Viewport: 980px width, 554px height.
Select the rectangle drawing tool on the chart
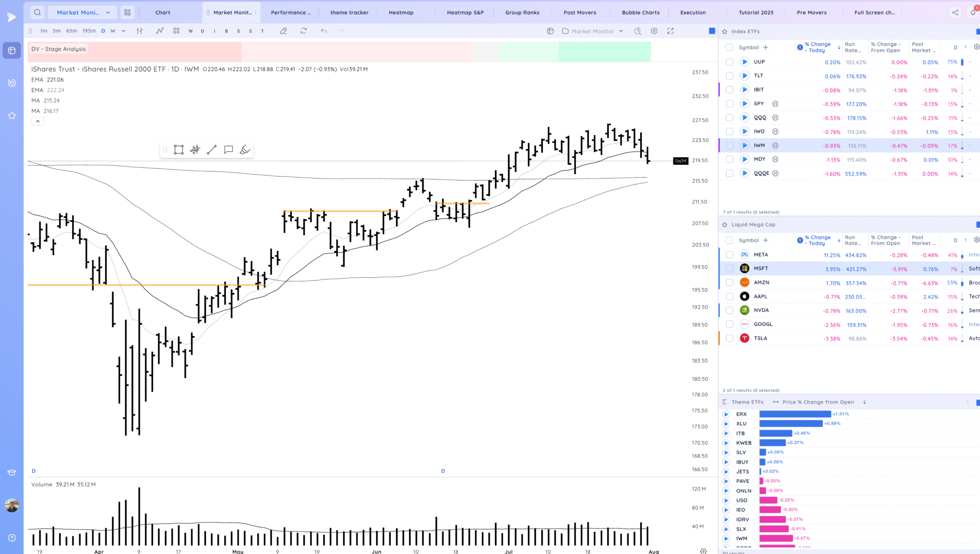tap(179, 150)
